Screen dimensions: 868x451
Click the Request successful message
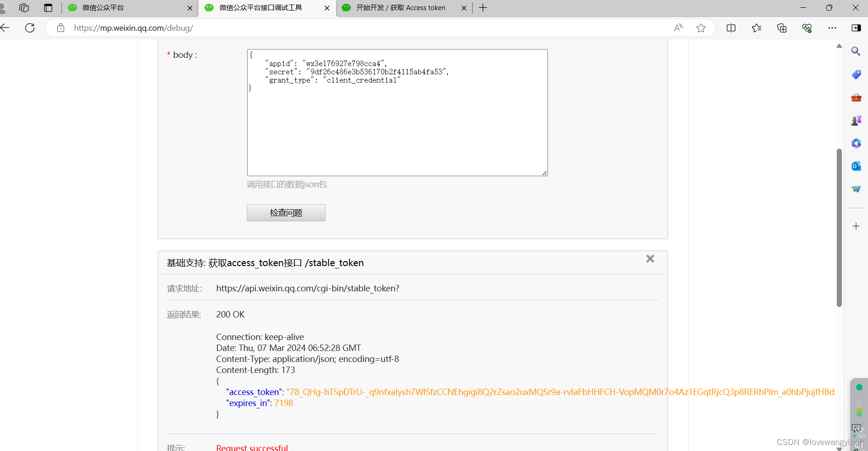click(x=252, y=448)
